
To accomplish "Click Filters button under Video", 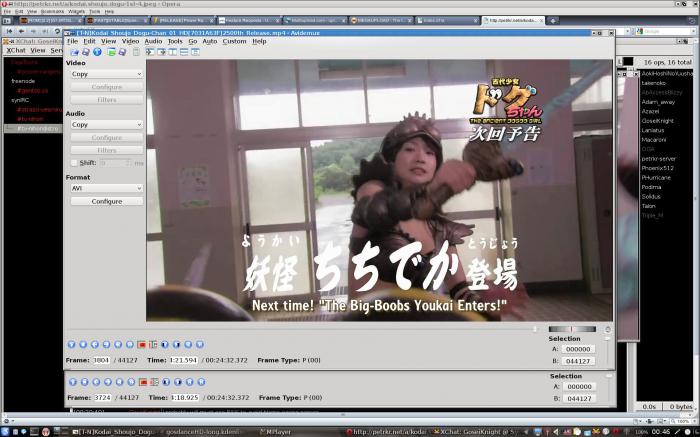I will (x=107, y=100).
